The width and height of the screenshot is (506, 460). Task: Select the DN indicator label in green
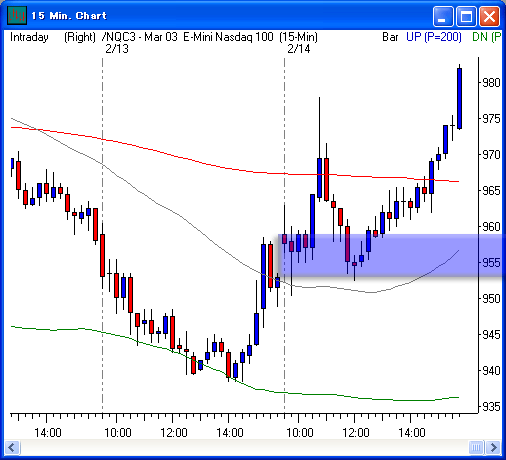coord(487,37)
